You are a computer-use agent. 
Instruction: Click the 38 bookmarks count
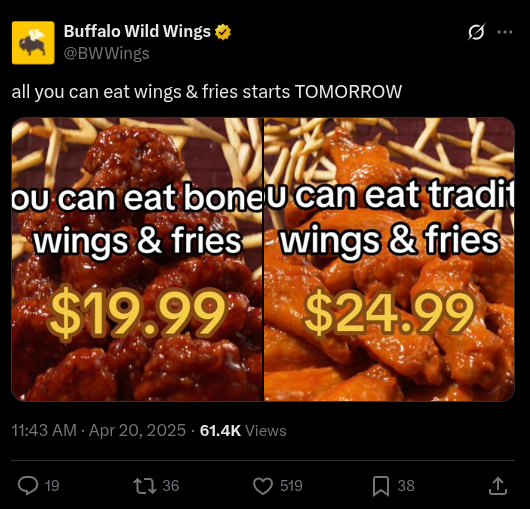pos(406,486)
